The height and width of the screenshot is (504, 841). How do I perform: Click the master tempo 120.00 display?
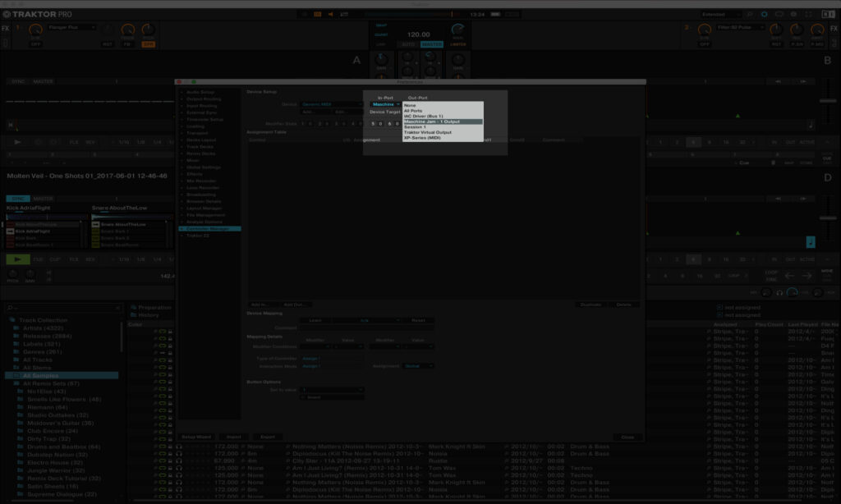pyautogui.click(x=418, y=34)
